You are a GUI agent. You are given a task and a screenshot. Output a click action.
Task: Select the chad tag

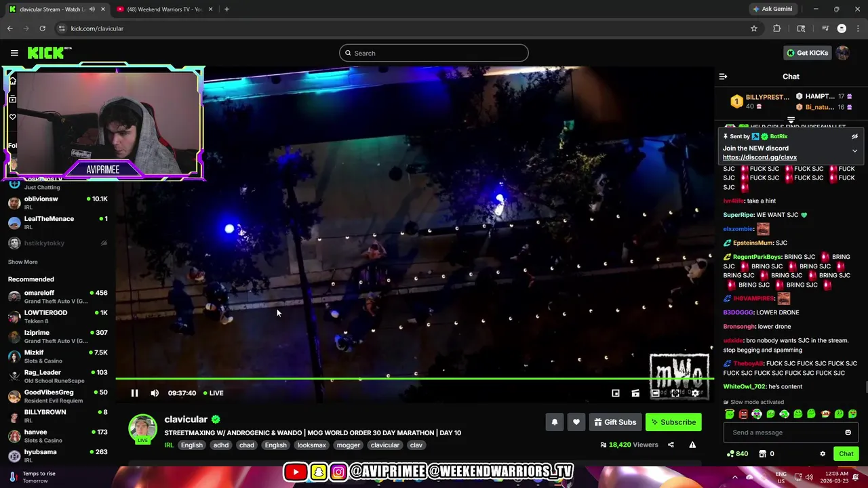[247, 445]
